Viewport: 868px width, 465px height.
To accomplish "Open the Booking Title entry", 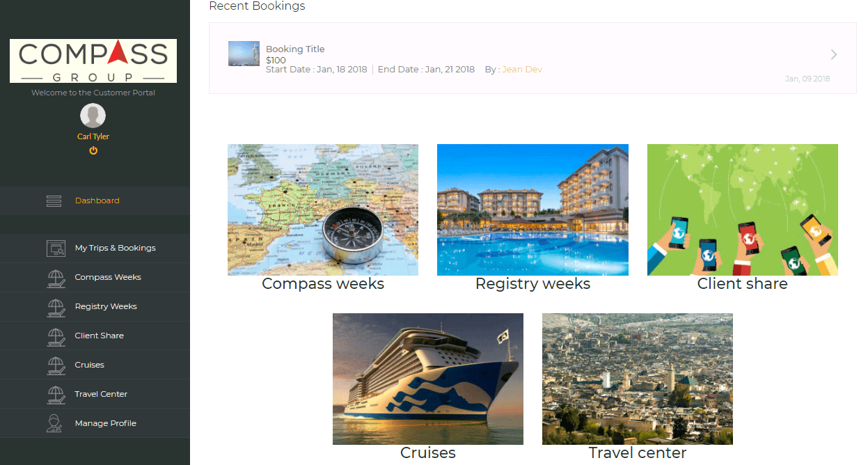I will [x=295, y=49].
